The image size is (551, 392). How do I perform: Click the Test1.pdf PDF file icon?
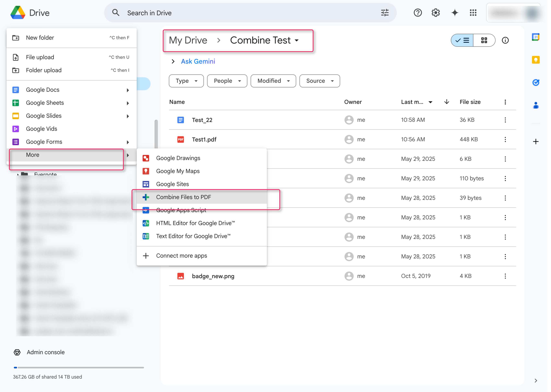point(180,139)
